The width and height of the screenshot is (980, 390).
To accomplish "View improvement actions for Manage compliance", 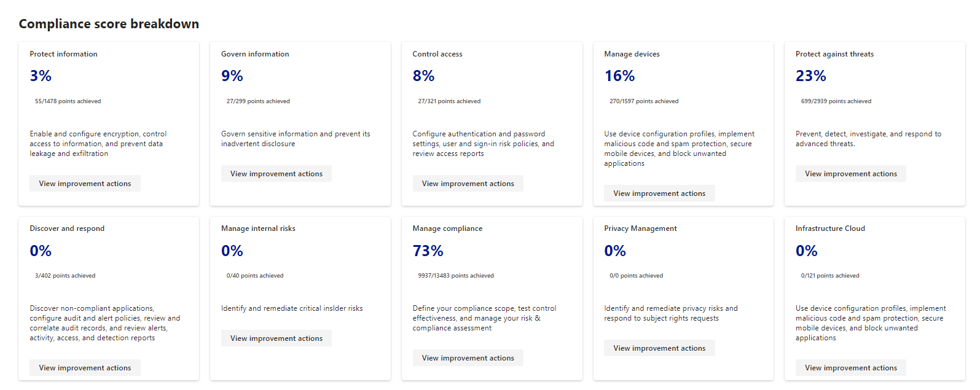I will 468,358.
